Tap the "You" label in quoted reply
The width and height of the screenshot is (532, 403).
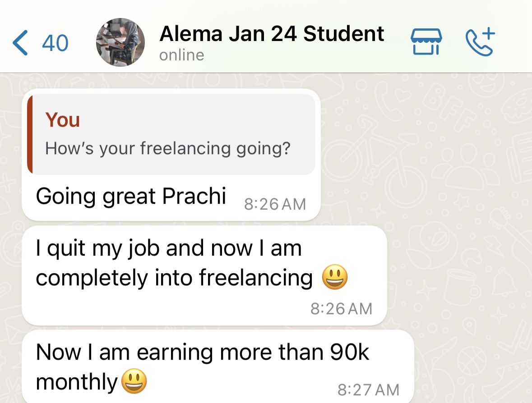[63, 120]
